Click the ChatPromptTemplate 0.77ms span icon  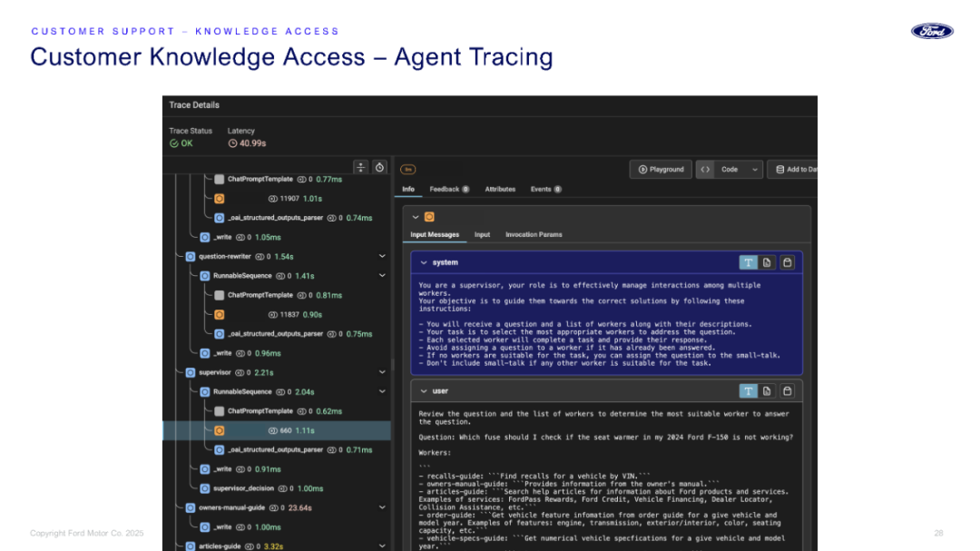220,180
